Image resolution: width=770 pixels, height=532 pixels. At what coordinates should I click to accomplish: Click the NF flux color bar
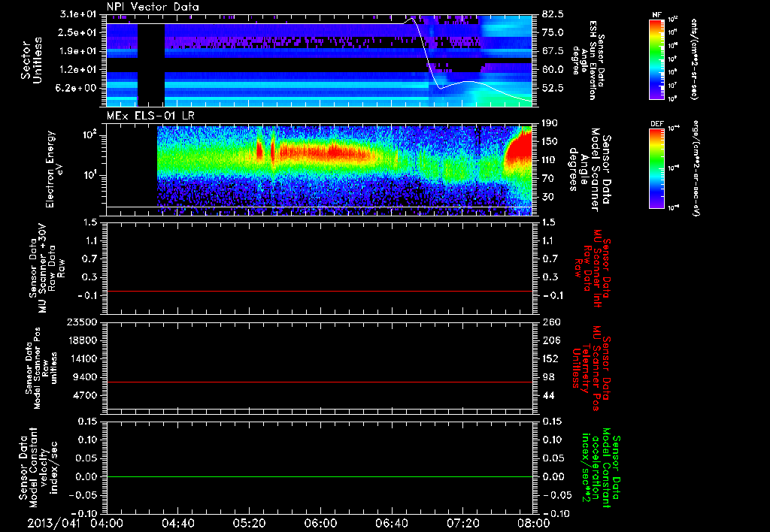coord(657,59)
